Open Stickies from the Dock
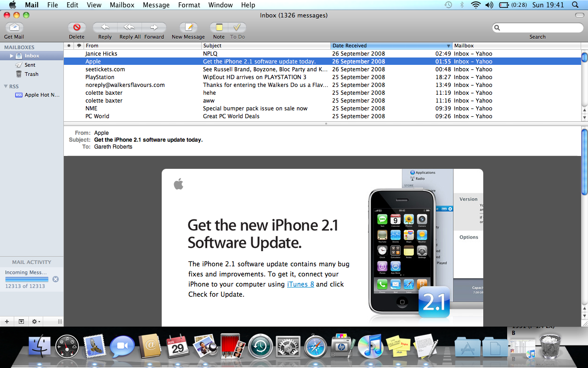588x368 pixels. click(x=398, y=346)
